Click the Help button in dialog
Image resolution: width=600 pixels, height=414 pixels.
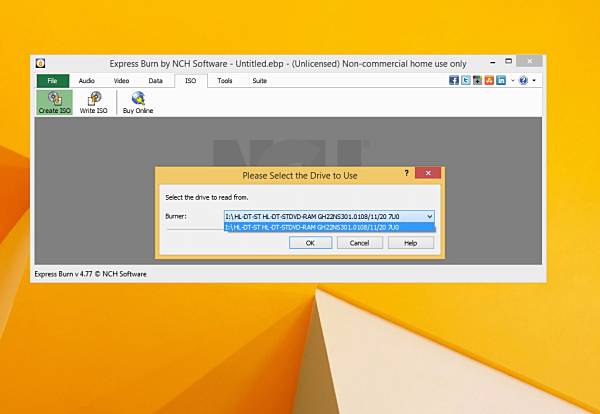click(x=411, y=243)
